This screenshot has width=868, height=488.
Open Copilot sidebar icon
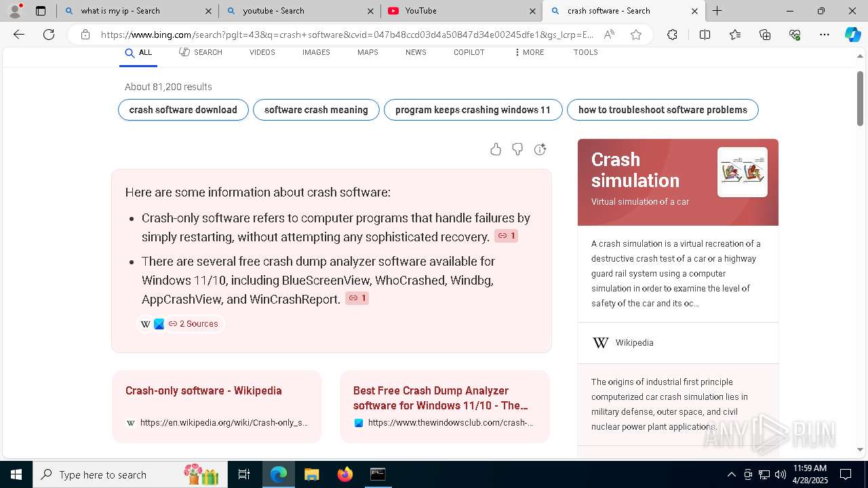852,35
